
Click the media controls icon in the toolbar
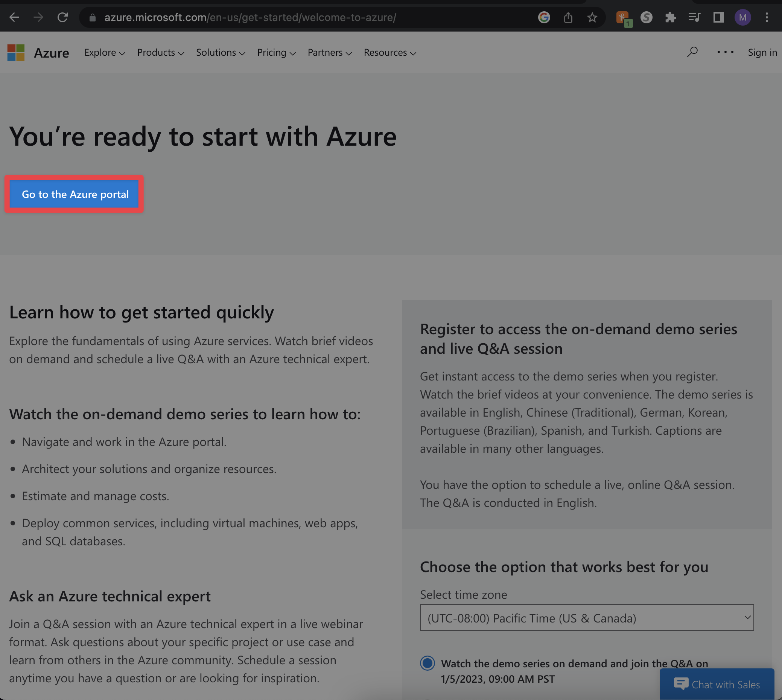pyautogui.click(x=694, y=17)
